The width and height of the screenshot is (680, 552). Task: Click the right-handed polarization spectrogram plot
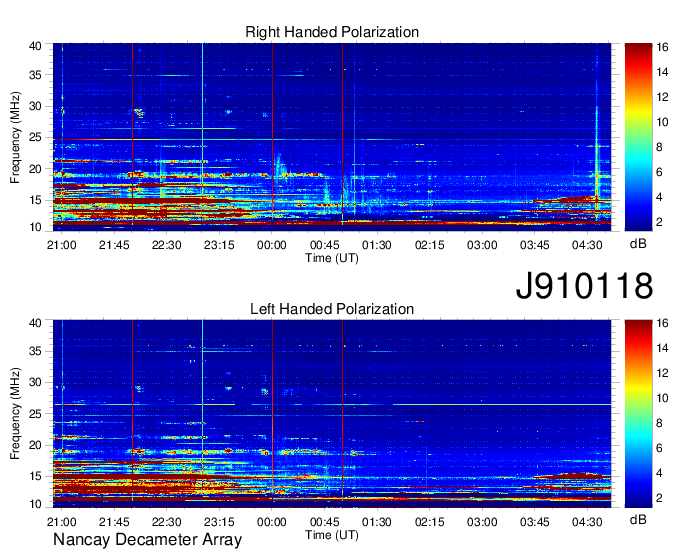(332, 137)
